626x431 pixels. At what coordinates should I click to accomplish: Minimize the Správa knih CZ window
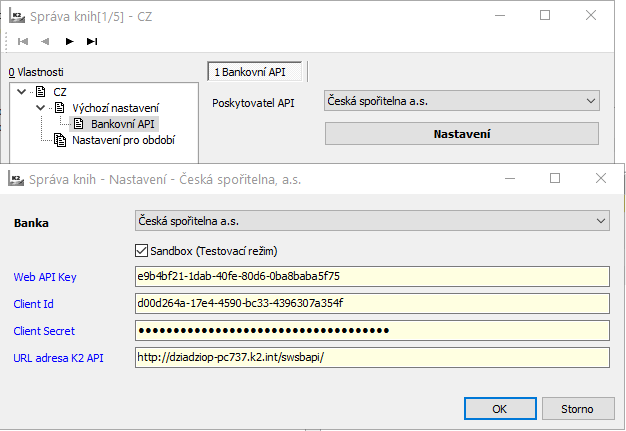pyautogui.click(x=500, y=16)
